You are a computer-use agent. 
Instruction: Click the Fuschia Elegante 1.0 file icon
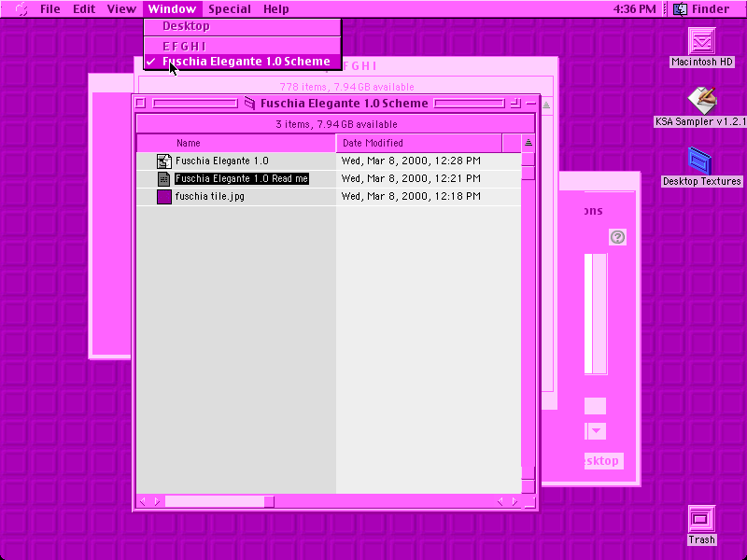pyautogui.click(x=164, y=161)
